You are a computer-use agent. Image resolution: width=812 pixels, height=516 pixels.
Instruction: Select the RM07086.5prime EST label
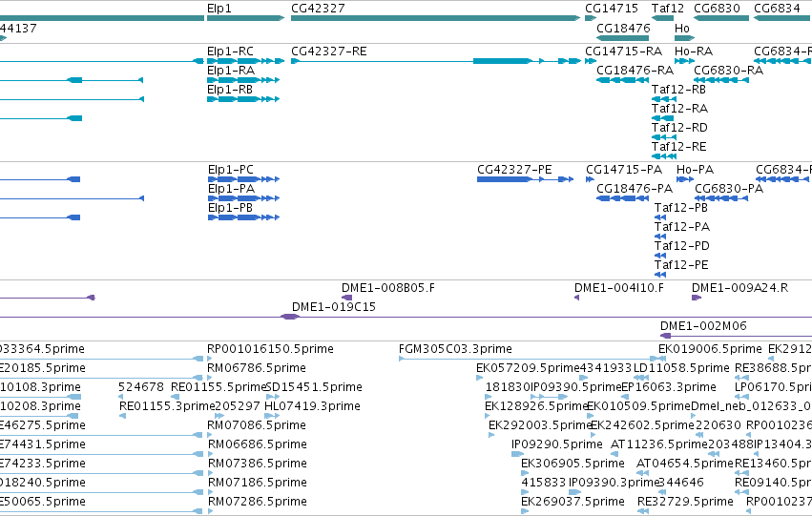click(257, 426)
